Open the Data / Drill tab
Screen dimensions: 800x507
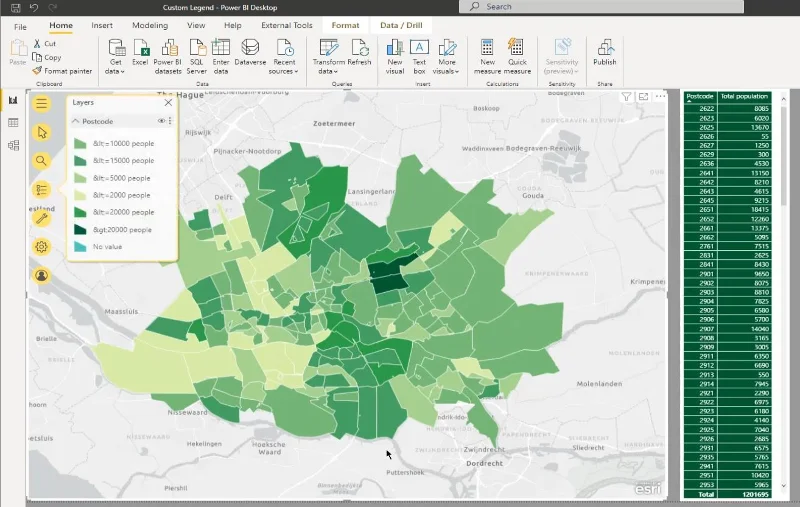click(401, 26)
